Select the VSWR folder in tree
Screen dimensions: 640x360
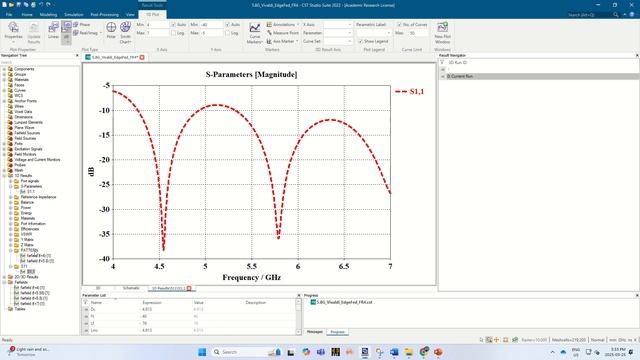[x=27, y=234]
